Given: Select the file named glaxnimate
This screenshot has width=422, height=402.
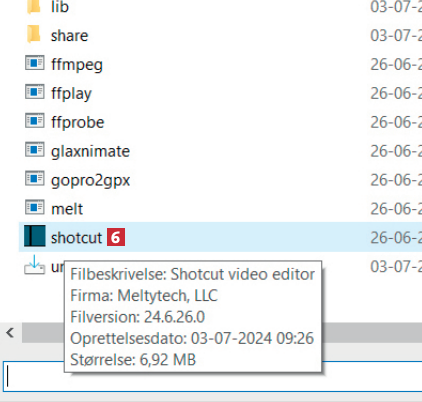Looking at the screenshot, I should pyautogui.click(x=90, y=152).
